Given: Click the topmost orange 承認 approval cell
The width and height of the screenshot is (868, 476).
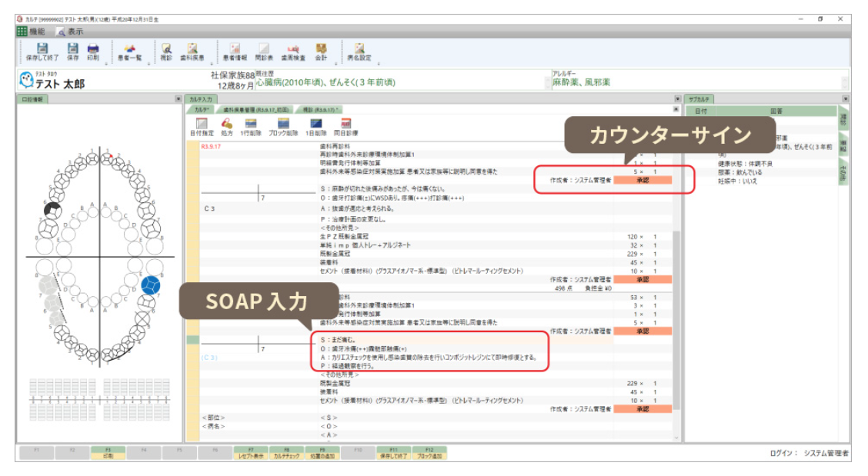Looking at the screenshot, I should pos(643,180).
